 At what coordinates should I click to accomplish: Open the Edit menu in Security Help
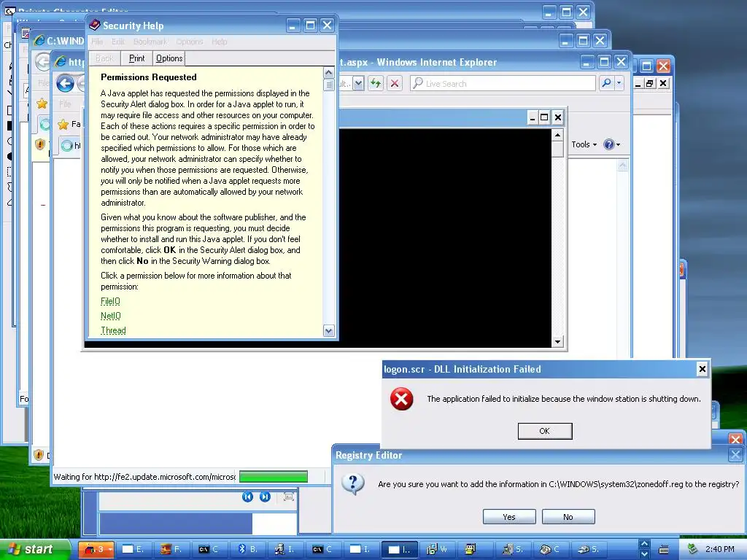(117, 42)
